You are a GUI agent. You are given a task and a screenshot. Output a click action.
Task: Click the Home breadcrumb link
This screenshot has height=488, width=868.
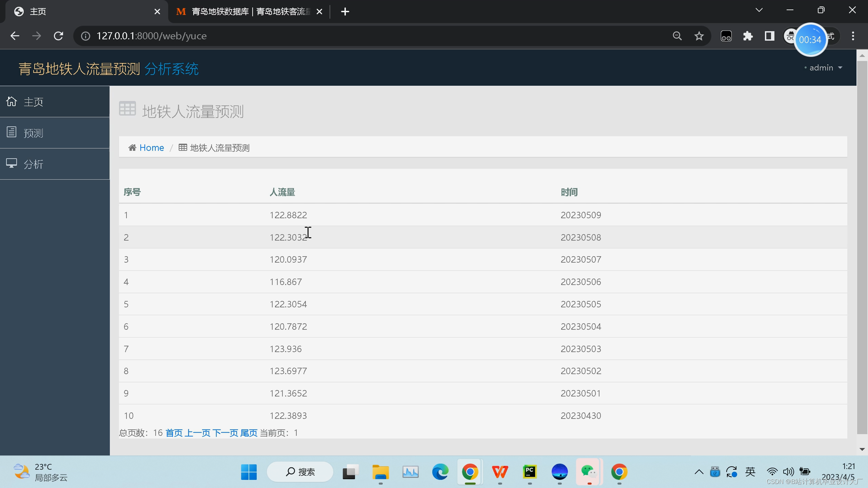[x=152, y=148]
